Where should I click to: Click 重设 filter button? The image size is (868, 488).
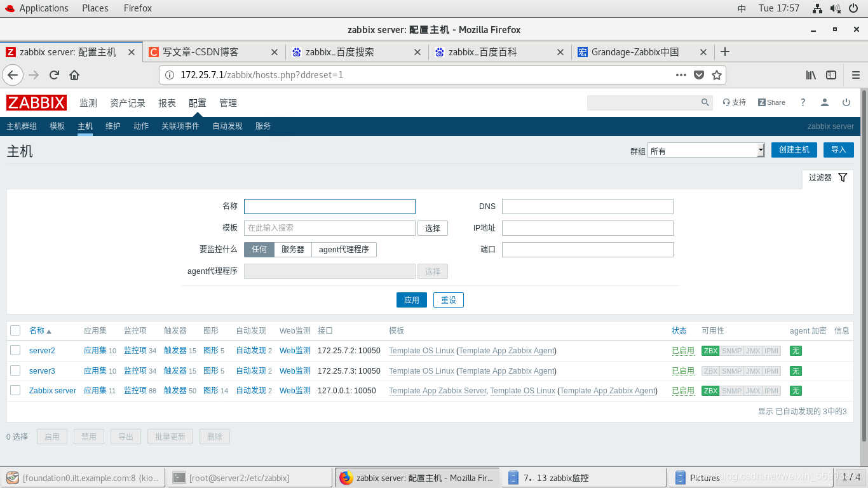(449, 300)
